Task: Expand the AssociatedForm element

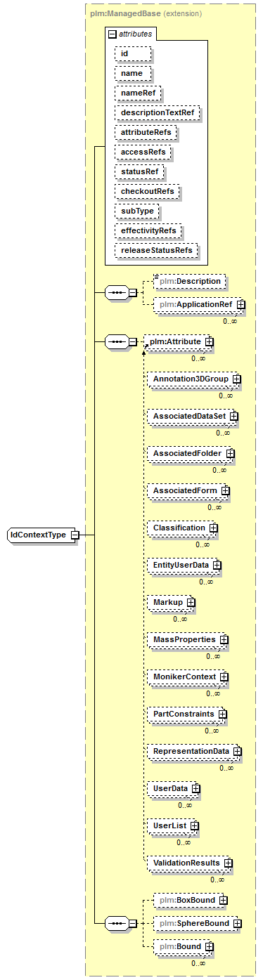Action: point(225,490)
